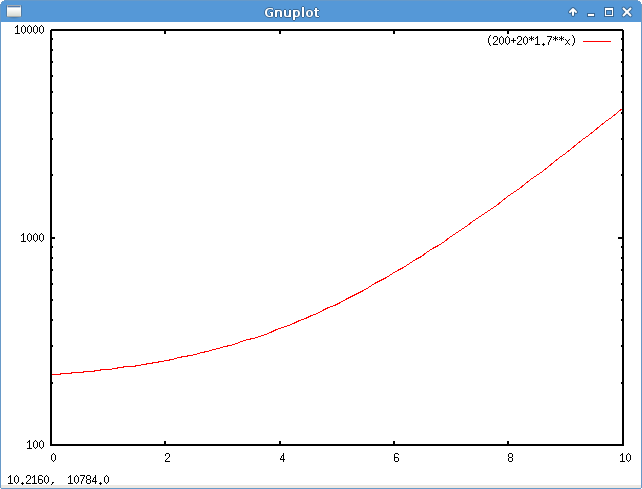Click the red curve above x-axis tick 6
Image resolution: width=642 pixels, height=489 pixels.
click(395, 269)
